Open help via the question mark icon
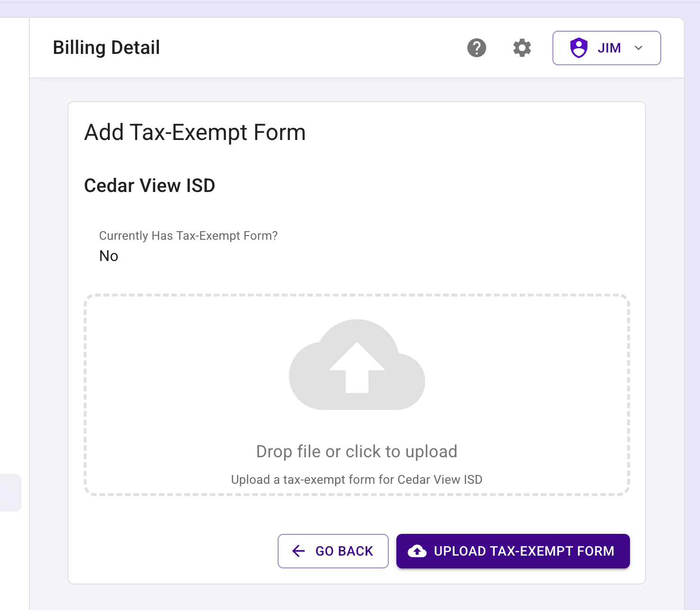Screen dimensions: 700x610 tap(477, 48)
